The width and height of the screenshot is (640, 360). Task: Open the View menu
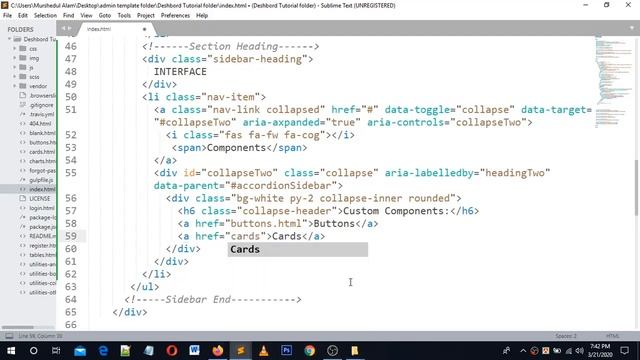[x=86, y=16]
